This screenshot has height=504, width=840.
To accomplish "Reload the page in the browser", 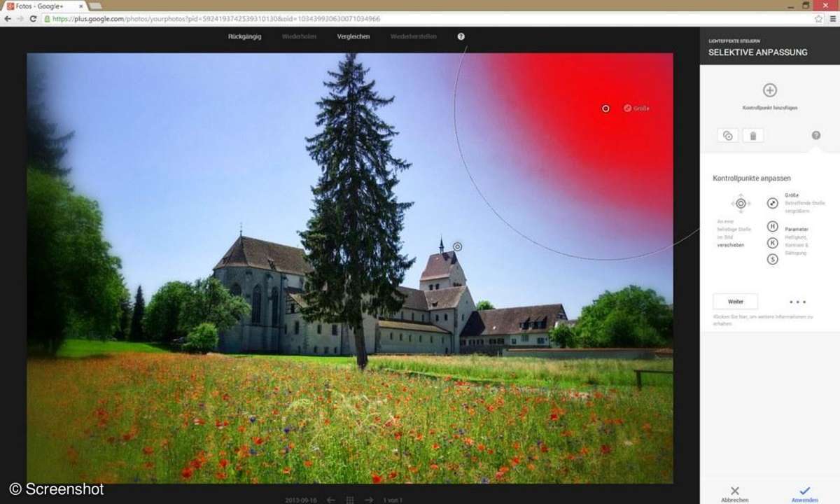I will [33, 19].
